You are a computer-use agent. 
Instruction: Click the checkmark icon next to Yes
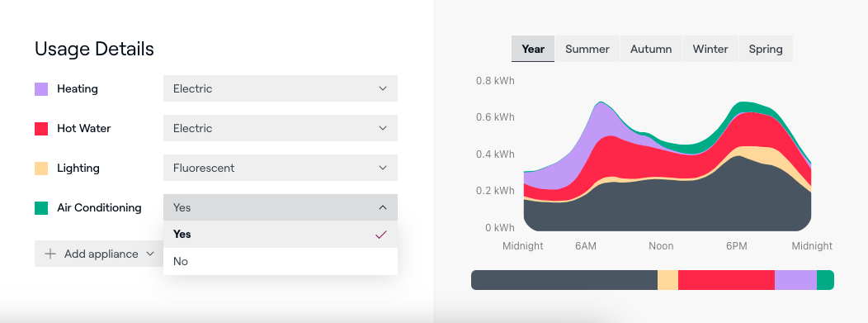pyautogui.click(x=381, y=235)
